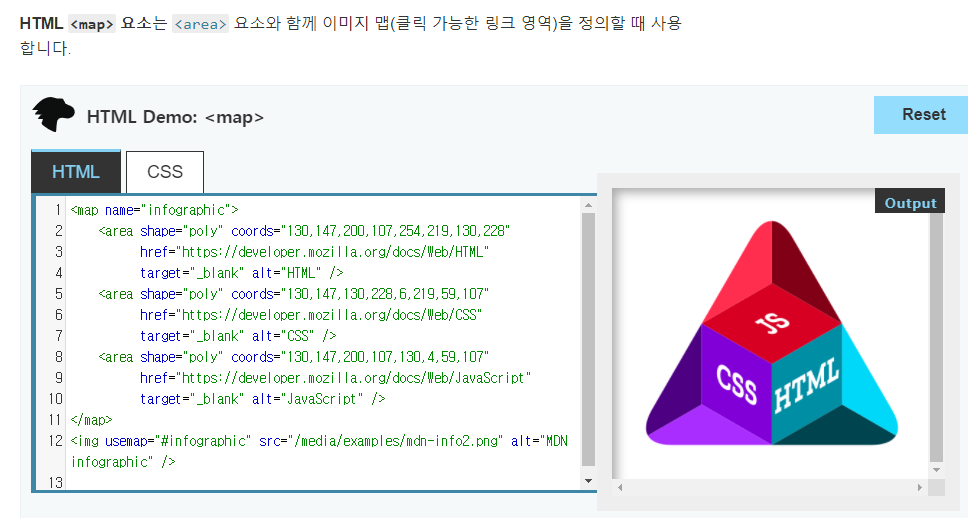968x518 pixels.
Task: Click the alt="CSS" text on line 7
Action: point(283,336)
